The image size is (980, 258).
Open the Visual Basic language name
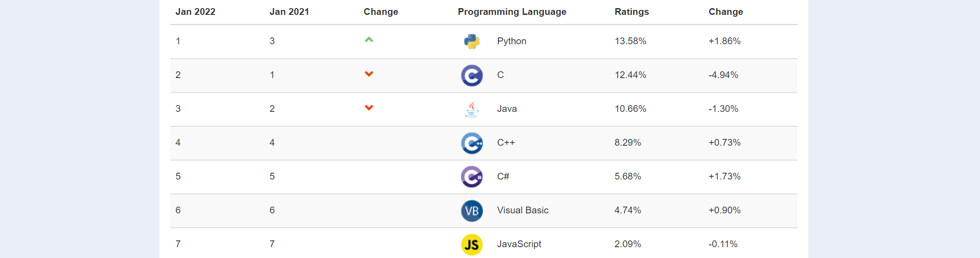coord(523,210)
